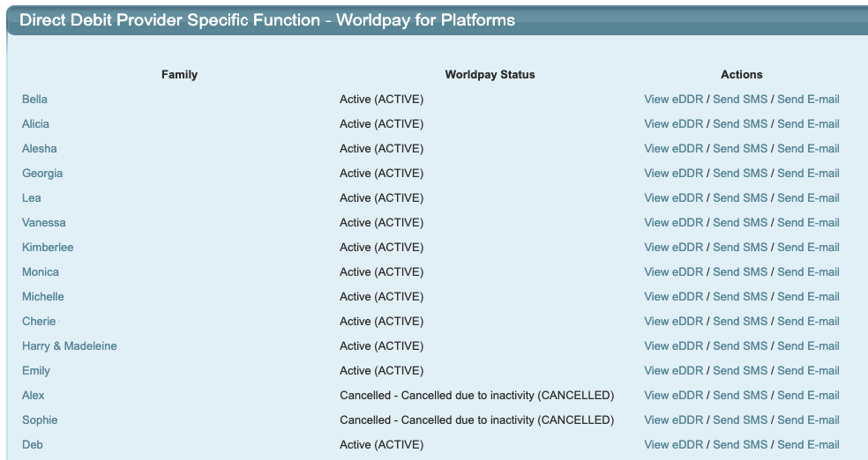The height and width of the screenshot is (460, 868).
Task: Open the Alex family link
Action: [34, 396]
